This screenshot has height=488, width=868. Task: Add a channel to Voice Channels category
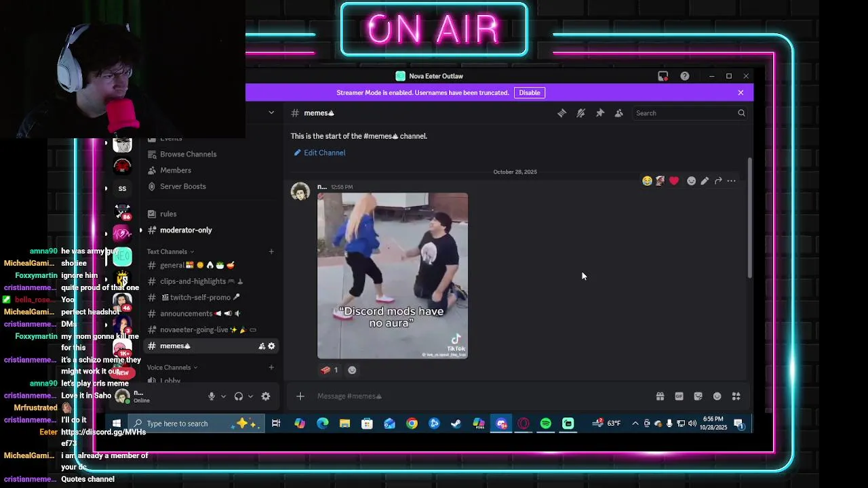271,367
